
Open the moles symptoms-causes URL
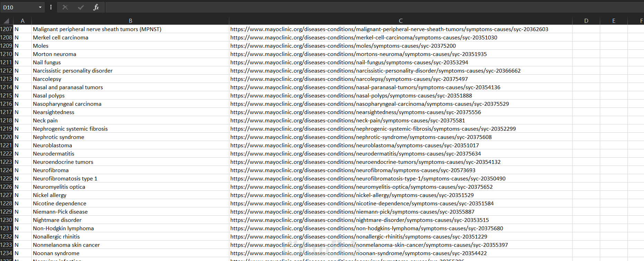pyautogui.click(x=343, y=46)
